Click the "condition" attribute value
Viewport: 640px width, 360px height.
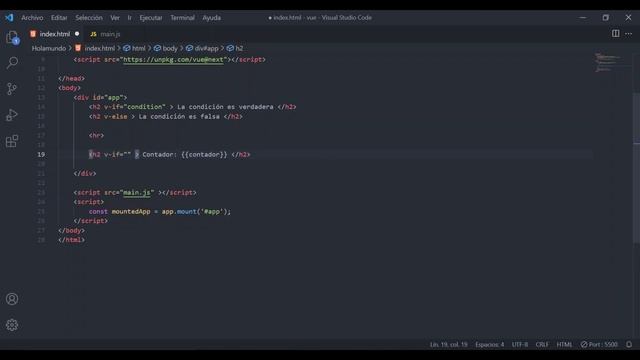144,107
